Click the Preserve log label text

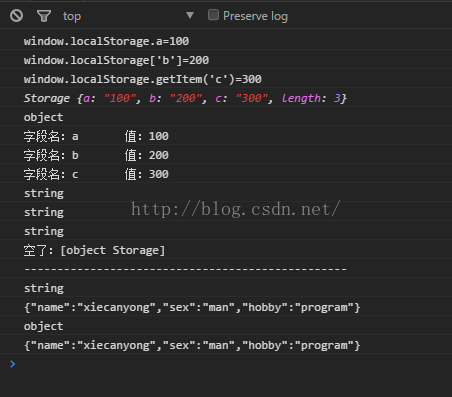click(x=255, y=16)
